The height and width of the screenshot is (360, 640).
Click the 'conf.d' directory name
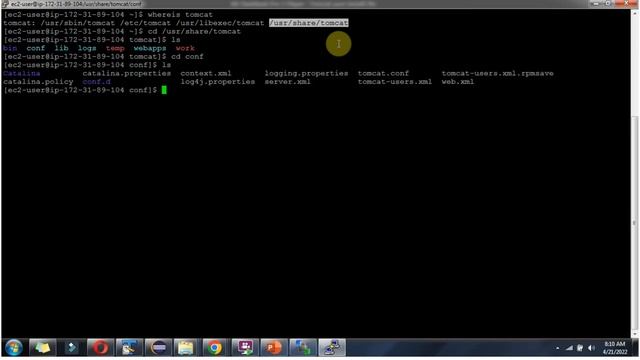pos(96,82)
